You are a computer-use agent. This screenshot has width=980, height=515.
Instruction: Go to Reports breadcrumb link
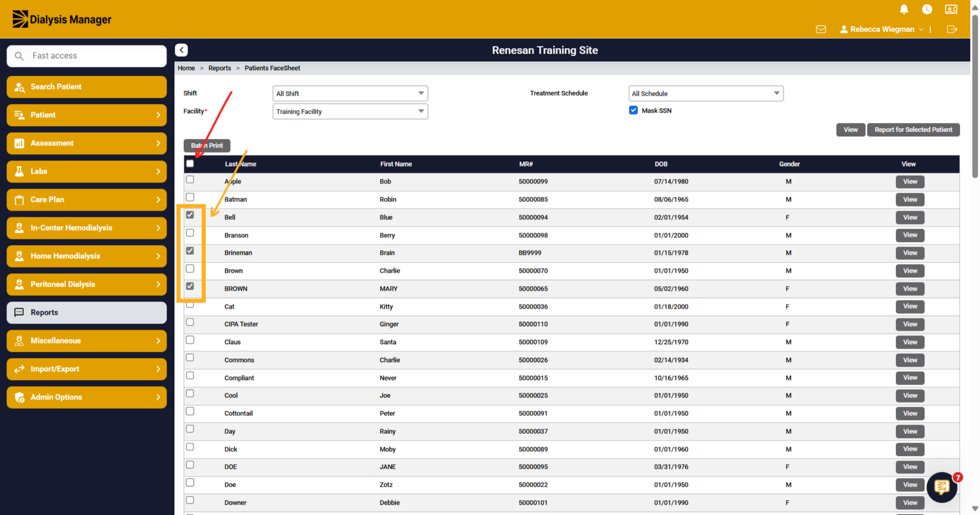(x=220, y=68)
